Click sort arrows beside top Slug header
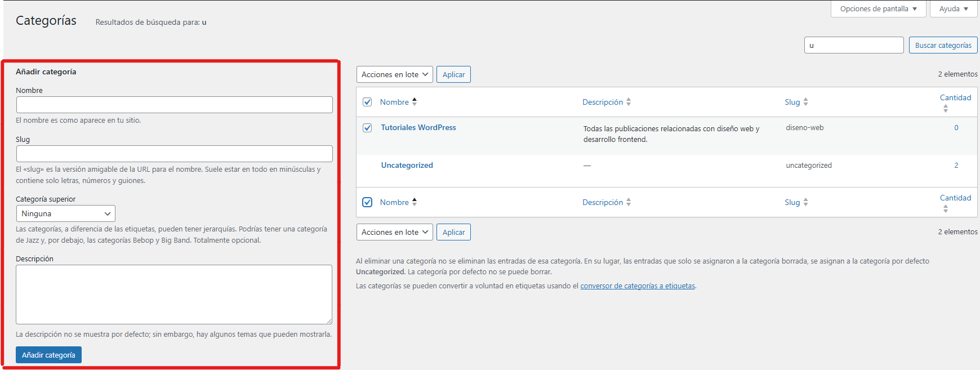Viewport: 980px width, 370px height. [805, 102]
